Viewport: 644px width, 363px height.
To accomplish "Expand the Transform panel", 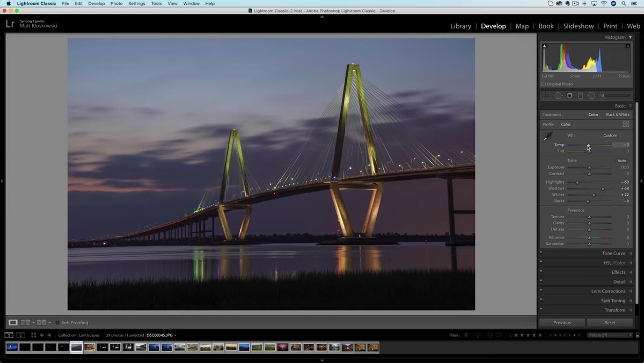I will pyautogui.click(x=630, y=310).
